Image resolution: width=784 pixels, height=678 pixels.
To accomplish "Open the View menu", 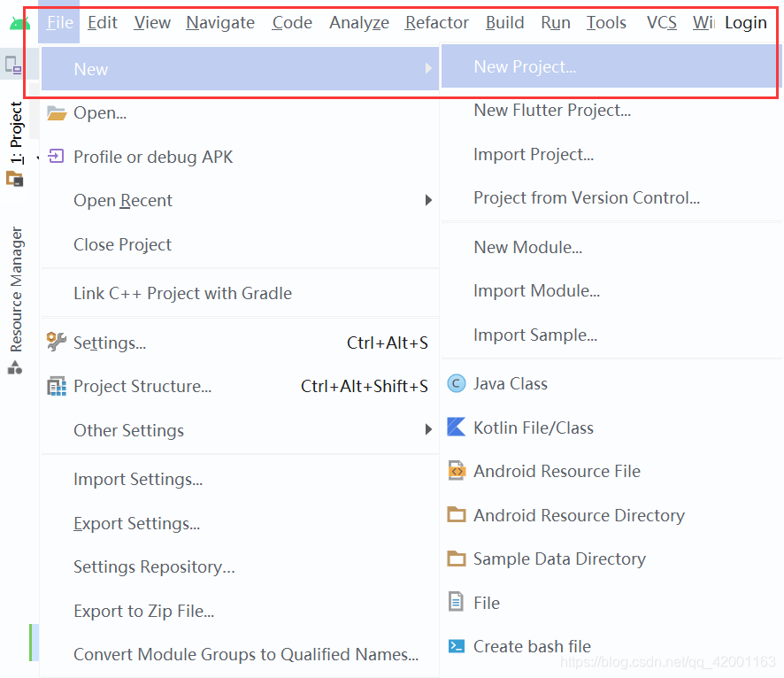I will [x=152, y=22].
